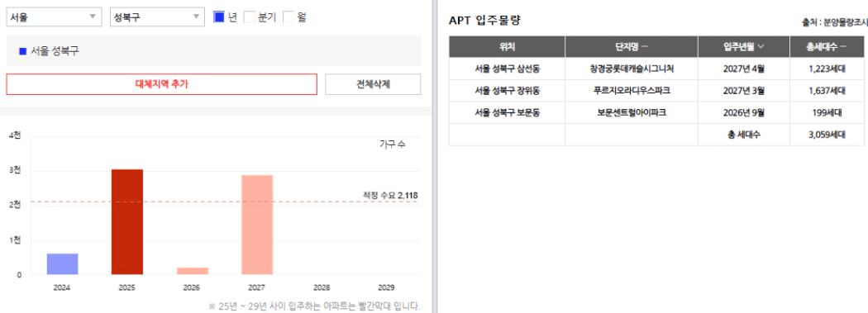Select the 푸르지오라디우스파크 table row
868x313 pixels.
[656, 91]
